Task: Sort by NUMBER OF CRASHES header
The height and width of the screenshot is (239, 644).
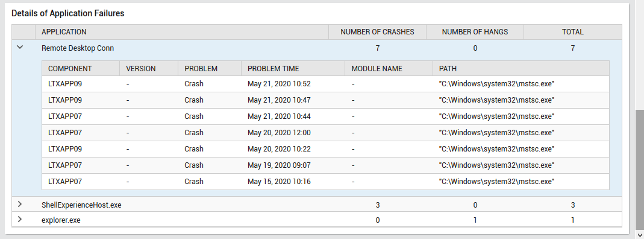Action: (x=378, y=32)
